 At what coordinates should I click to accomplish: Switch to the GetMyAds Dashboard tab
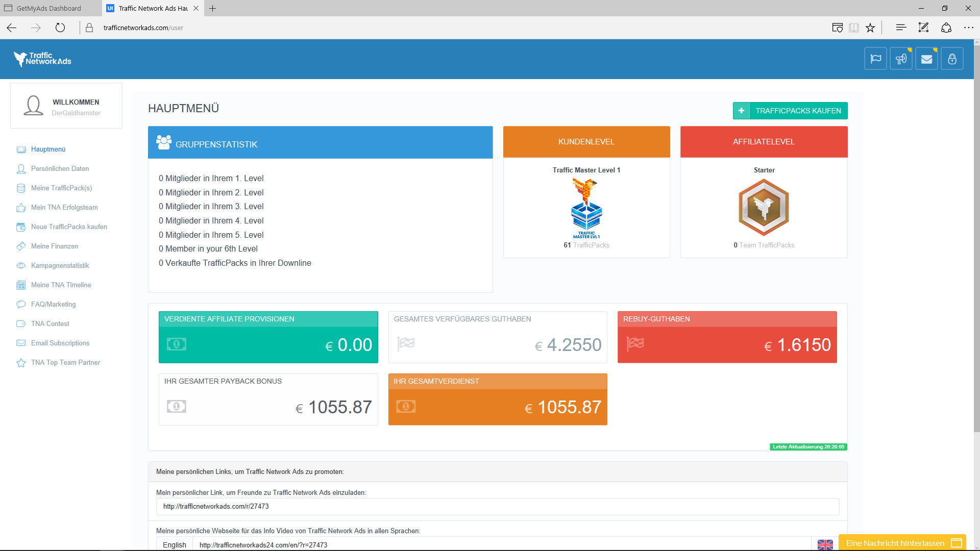49,8
